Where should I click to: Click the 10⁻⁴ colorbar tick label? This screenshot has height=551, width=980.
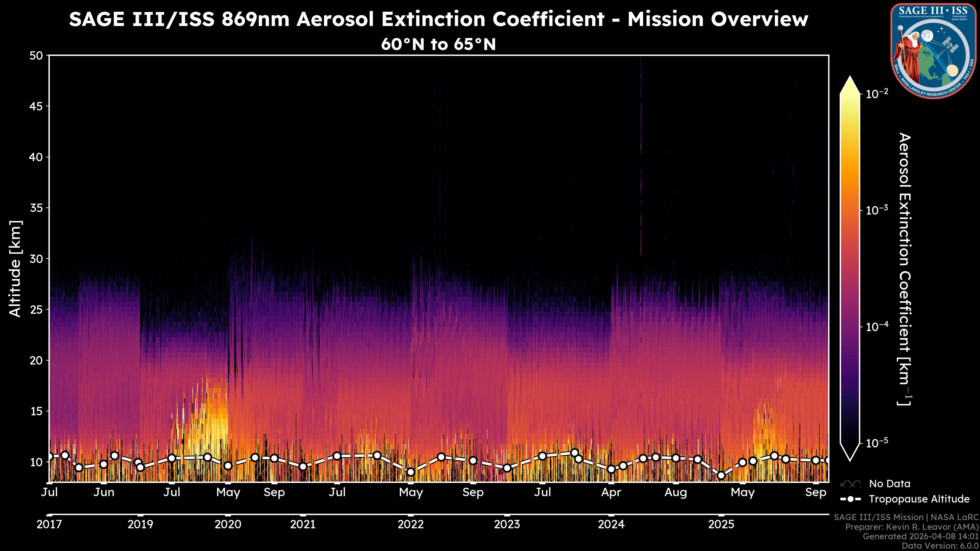click(877, 327)
